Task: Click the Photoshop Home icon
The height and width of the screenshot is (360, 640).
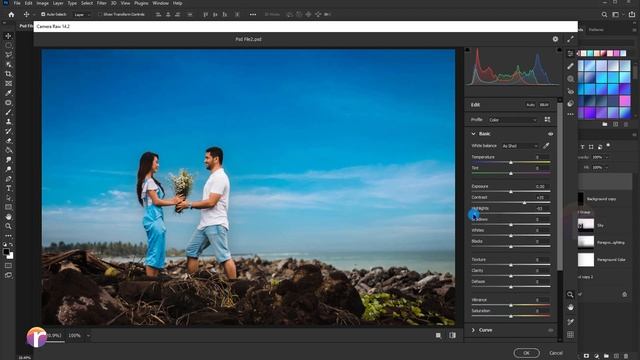Action: coord(11,15)
